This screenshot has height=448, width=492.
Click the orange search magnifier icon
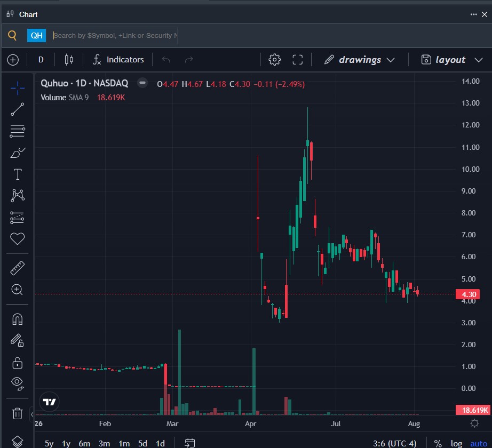[12, 35]
